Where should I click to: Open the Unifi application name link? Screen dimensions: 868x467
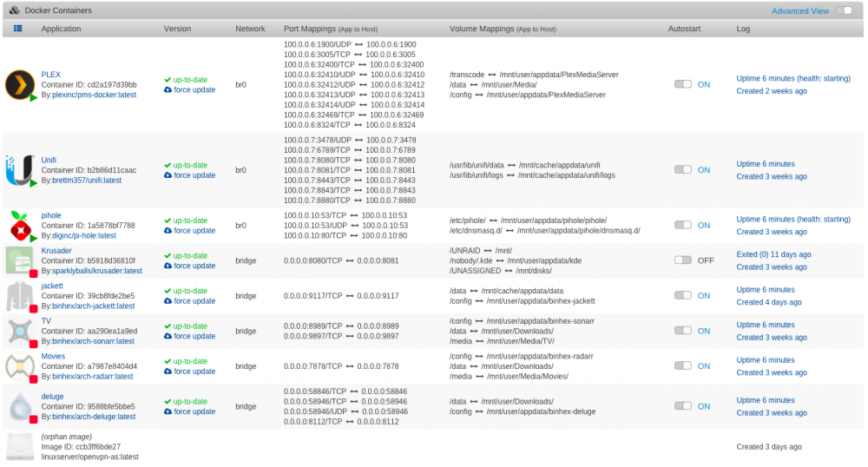[x=49, y=160]
